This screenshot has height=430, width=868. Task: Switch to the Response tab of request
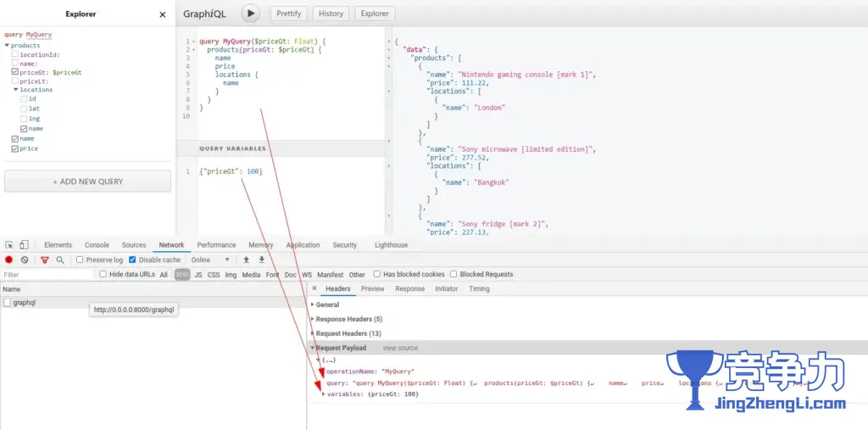click(x=409, y=288)
